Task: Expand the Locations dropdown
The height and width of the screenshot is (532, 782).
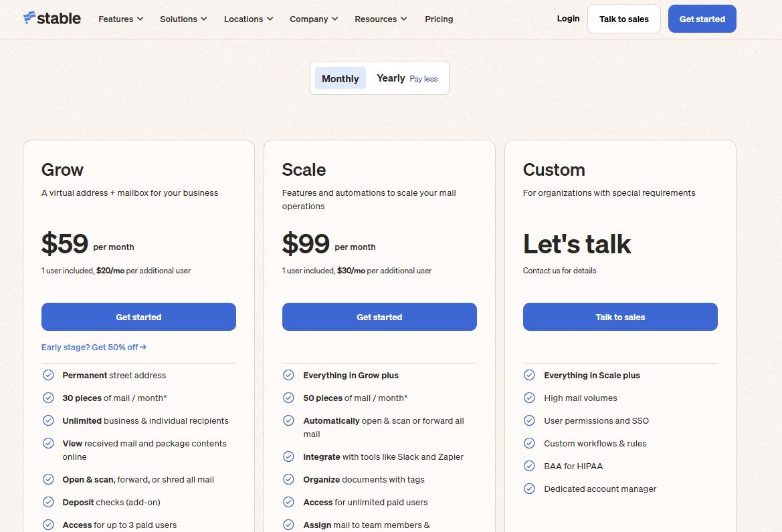Action: (248, 19)
